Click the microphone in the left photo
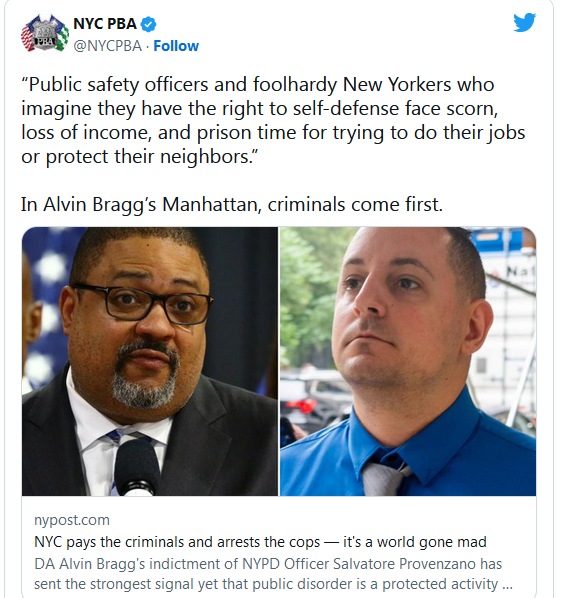This screenshot has width=571, height=598. point(137,468)
